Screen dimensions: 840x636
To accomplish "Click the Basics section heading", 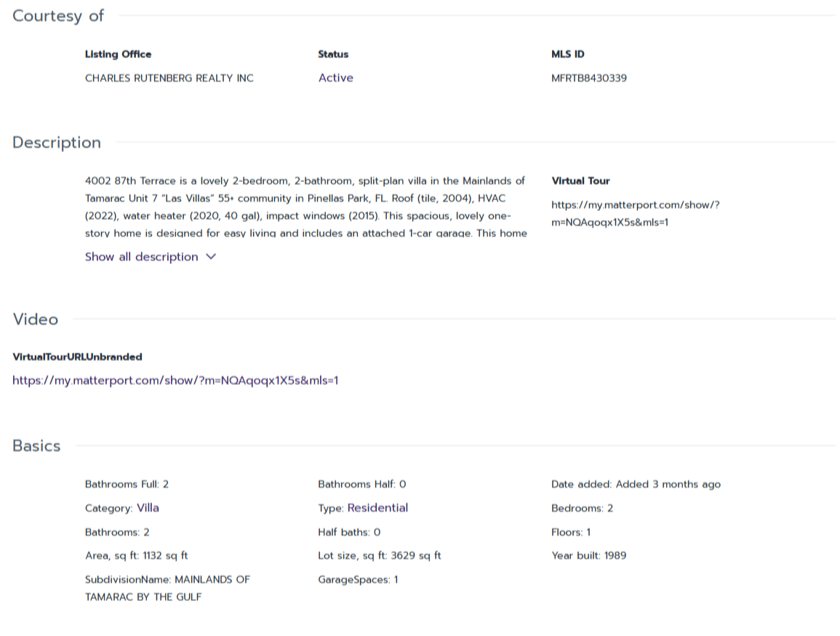I will coord(36,446).
